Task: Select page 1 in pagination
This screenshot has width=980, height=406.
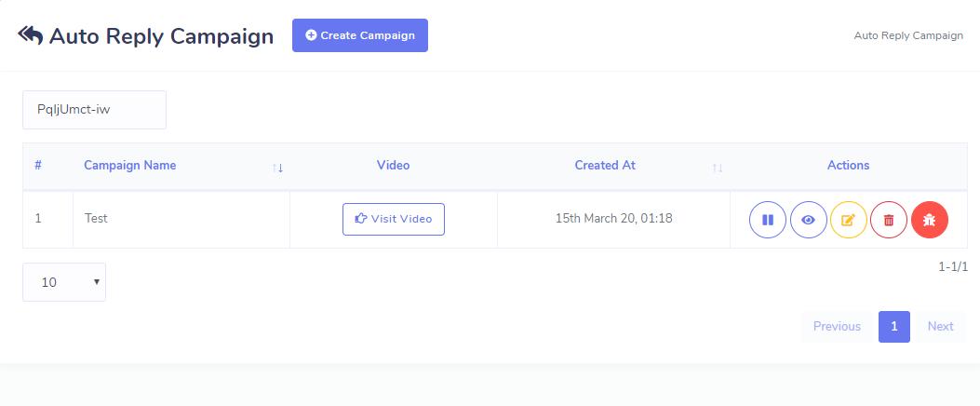Action: 894,327
